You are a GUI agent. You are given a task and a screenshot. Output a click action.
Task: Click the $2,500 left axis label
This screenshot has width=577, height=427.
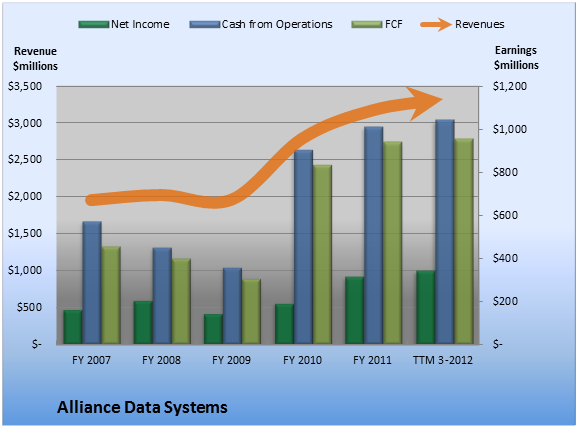tap(25, 159)
